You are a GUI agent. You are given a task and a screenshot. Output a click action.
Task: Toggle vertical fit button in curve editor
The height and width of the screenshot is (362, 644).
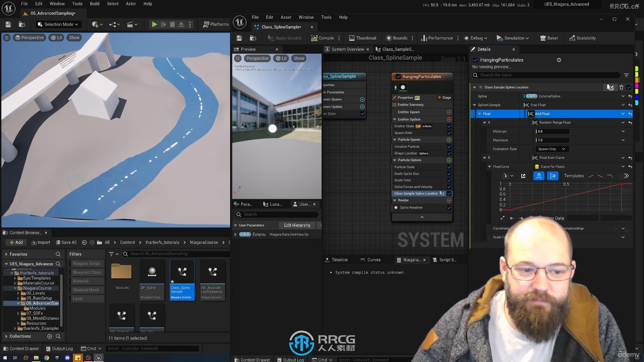click(553, 176)
